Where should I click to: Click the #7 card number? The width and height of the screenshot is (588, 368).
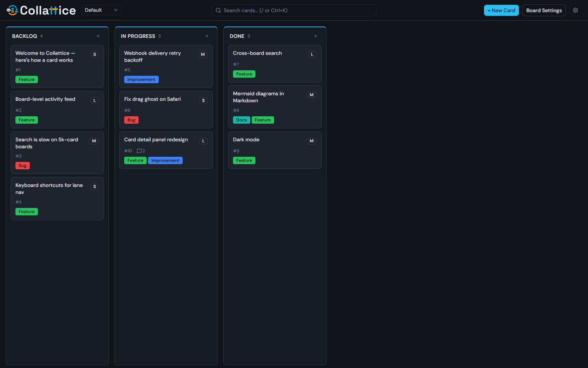(x=236, y=64)
